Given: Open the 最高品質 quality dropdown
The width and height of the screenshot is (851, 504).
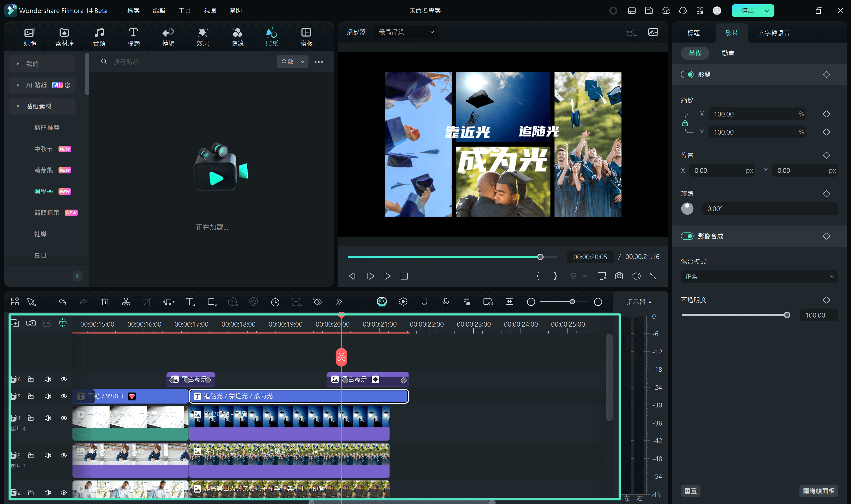Looking at the screenshot, I should 406,32.
